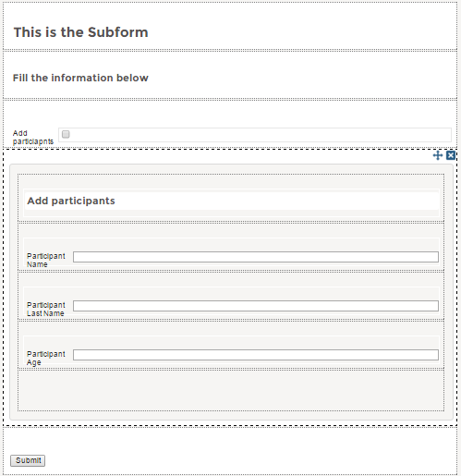Remove the subform with the X icon
The image size is (461, 476).
coord(451,155)
